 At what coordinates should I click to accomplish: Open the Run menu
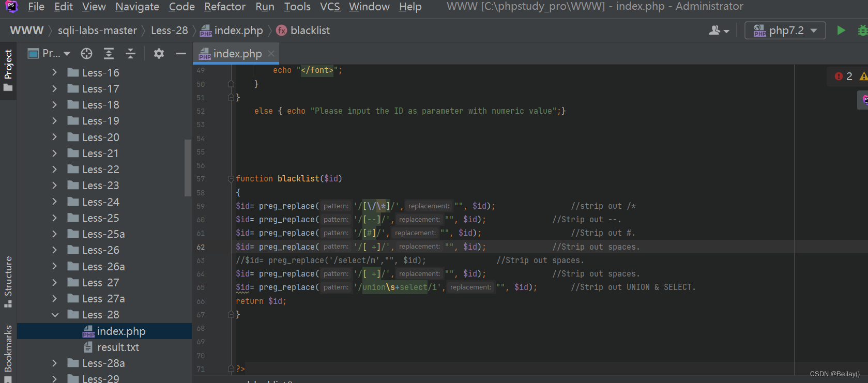pos(265,7)
